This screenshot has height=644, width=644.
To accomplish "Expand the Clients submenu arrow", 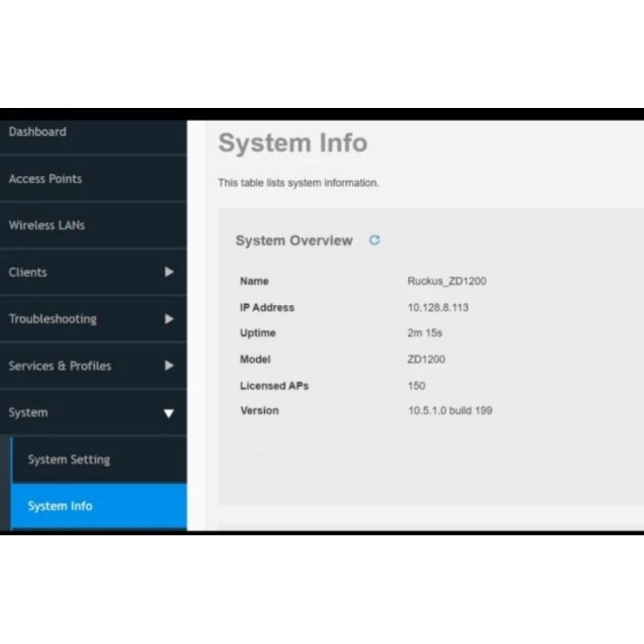I will [169, 272].
